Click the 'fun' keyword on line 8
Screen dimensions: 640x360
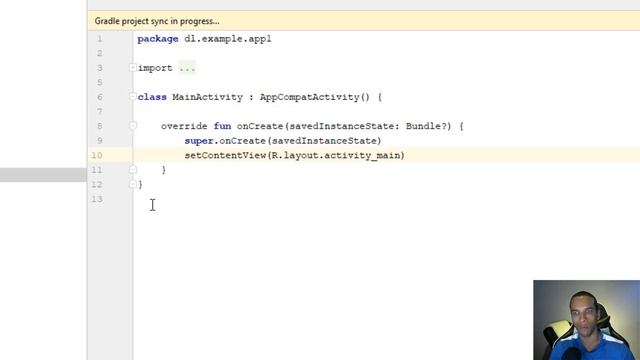[x=222, y=126]
